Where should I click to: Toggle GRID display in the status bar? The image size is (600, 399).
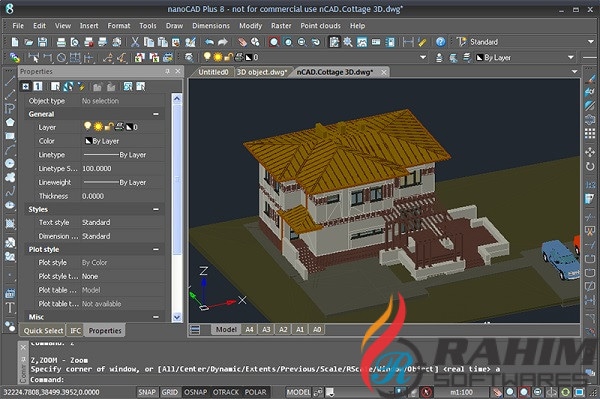(x=170, y=392)
